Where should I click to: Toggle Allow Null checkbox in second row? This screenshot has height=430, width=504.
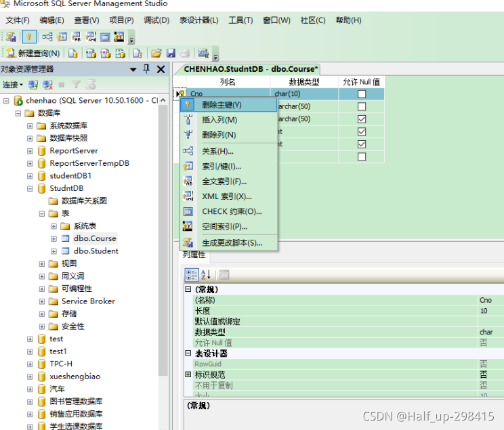(x=362, y=106)
